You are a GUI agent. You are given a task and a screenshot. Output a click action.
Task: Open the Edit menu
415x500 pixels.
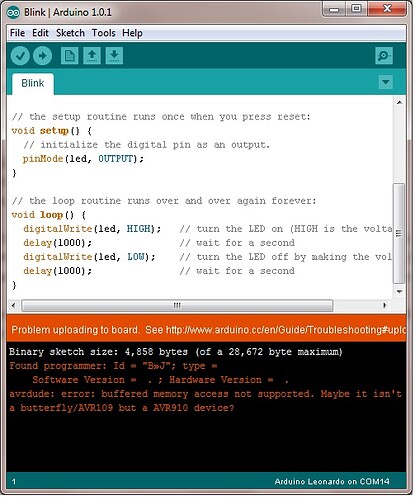coord(40,33)
